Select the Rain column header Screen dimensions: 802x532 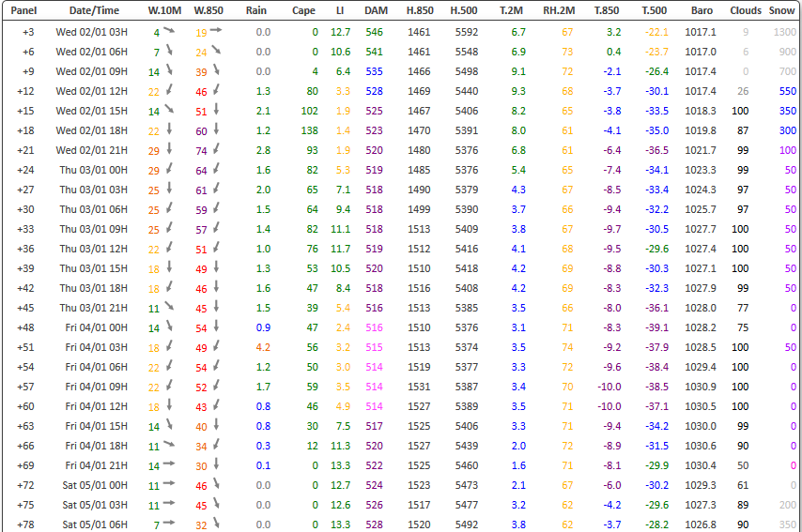point(255,10)
